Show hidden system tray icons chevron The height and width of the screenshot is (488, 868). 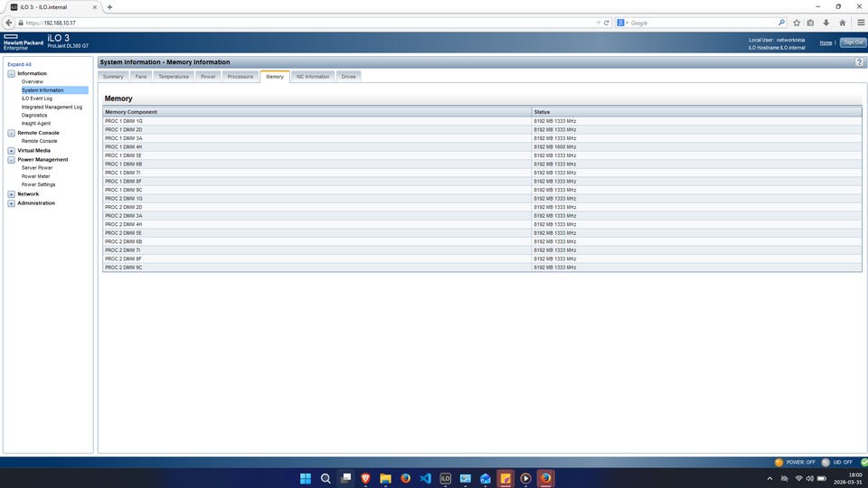point(769,479)
